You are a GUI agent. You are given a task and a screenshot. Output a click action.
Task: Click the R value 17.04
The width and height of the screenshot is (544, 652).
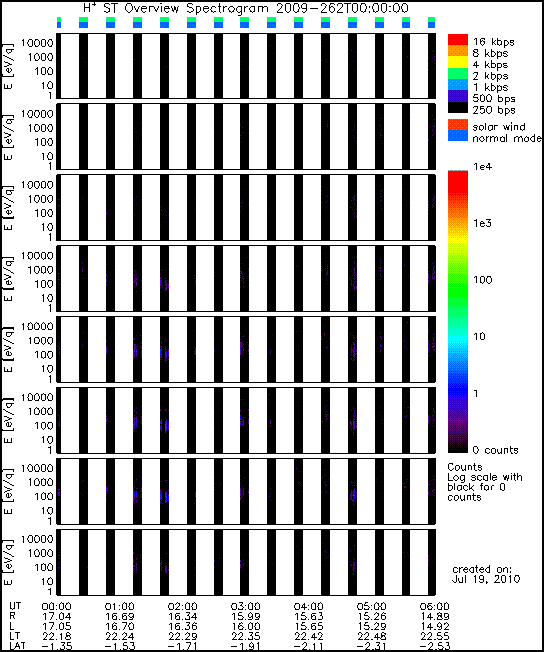click(x=57, y=617)
